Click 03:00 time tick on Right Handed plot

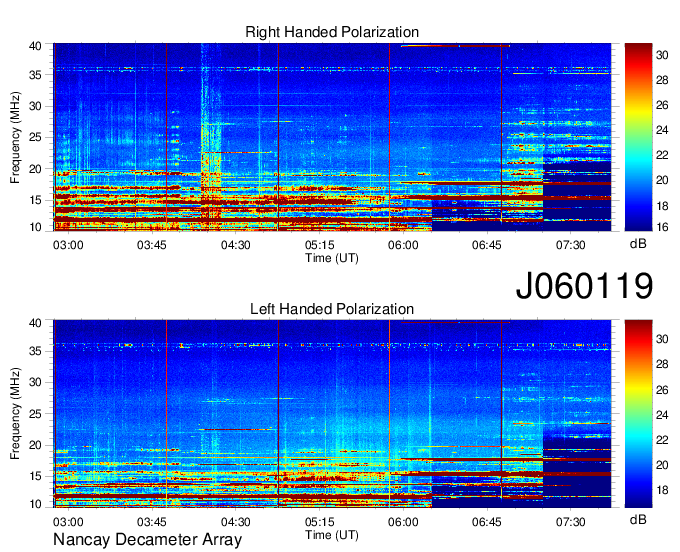[68, 245]
